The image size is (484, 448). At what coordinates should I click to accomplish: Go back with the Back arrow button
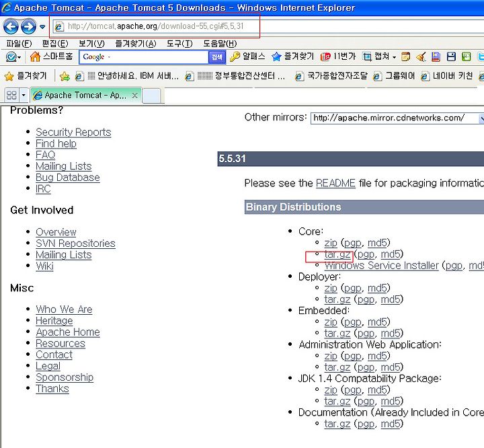11,27
